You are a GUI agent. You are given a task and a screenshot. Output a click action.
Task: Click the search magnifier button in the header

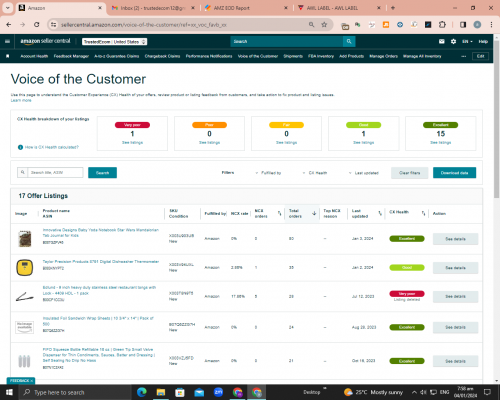pos(349,41)
